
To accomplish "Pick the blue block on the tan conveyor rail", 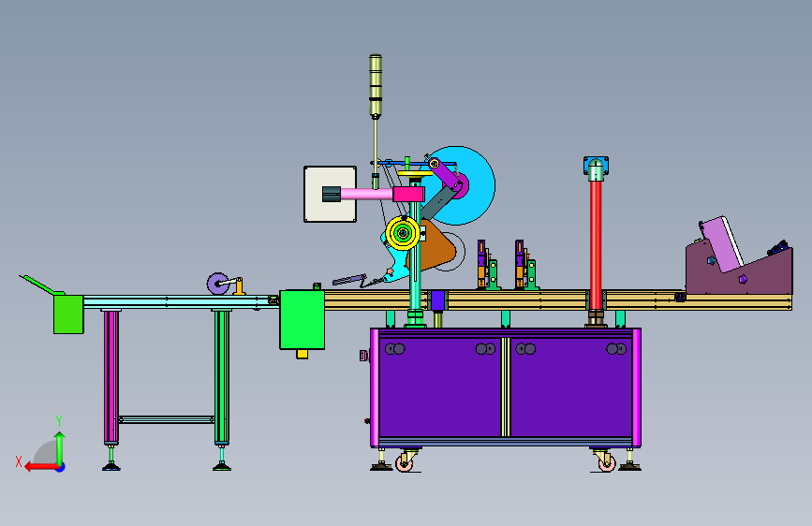I will [438, 300].
